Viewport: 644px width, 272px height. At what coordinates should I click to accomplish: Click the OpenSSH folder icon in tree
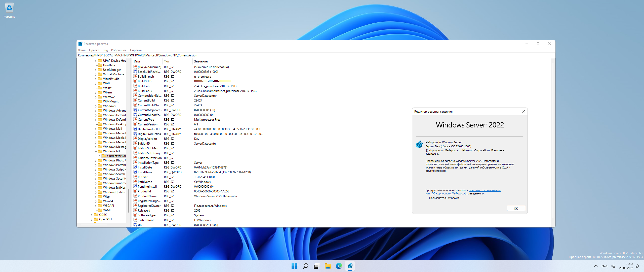point(96,219)
